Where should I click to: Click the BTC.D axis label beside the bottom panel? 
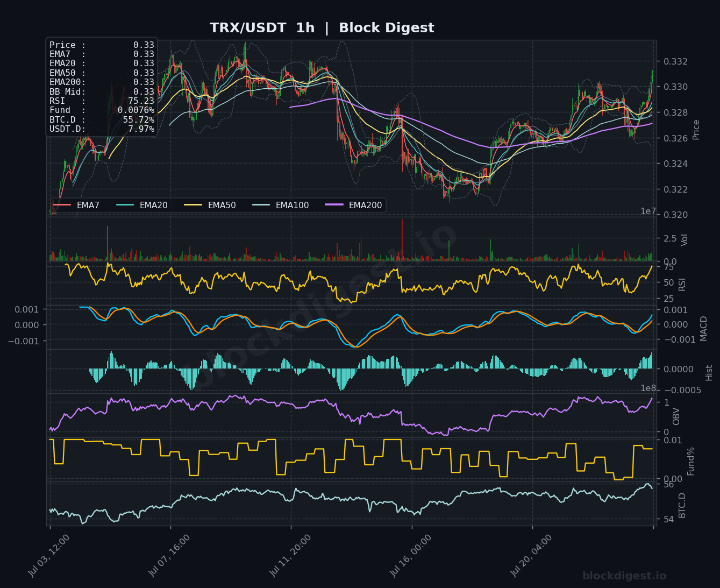pos(682,505)
